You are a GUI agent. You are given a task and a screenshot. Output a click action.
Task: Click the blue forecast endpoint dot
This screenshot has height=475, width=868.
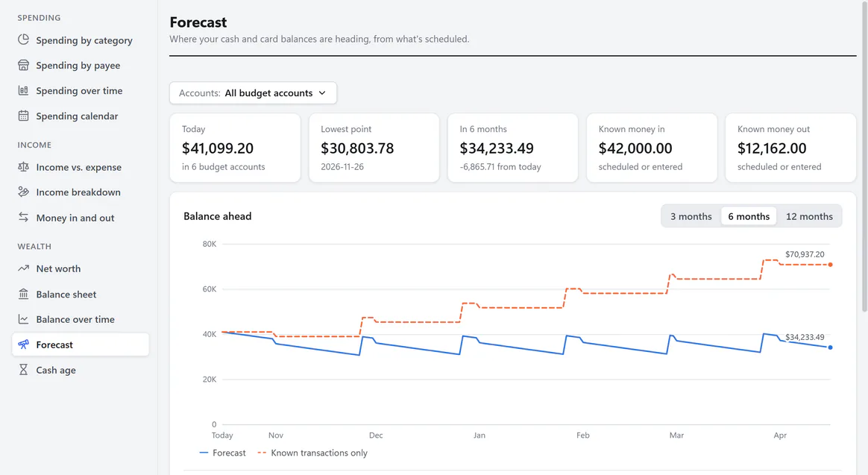click(x=831, y=347)
